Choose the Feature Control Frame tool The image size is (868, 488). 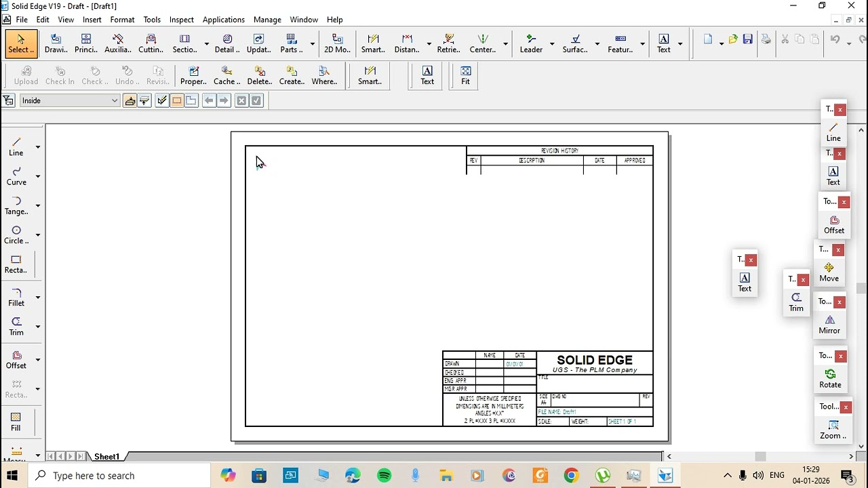point(620,44)
